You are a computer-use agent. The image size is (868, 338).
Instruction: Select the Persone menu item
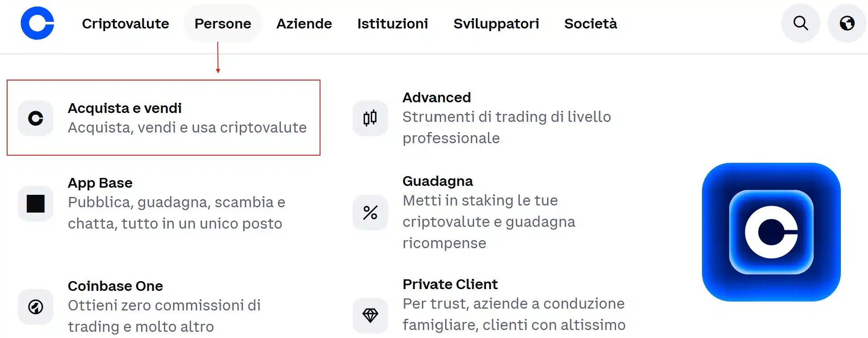[x=223, y=24]
